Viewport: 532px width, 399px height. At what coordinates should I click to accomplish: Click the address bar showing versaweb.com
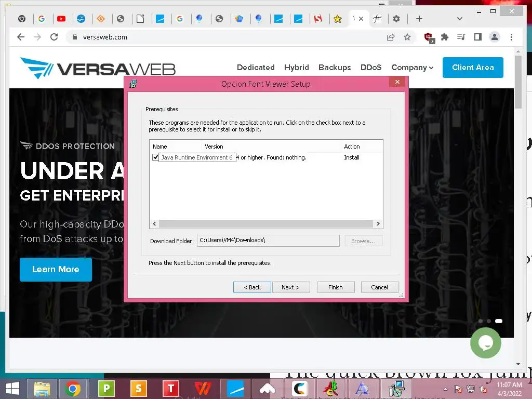point(224,37)
